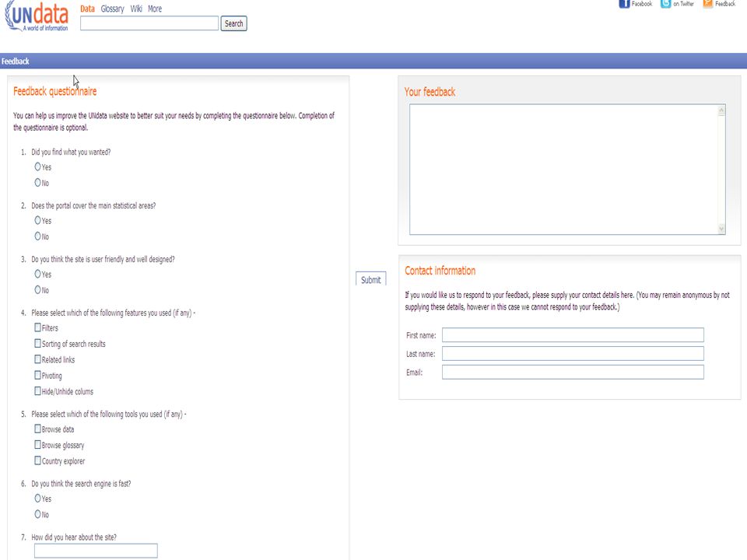This screenshot has width=747, height=560.
Task: Open the Data menu item
Action: [87, 9]
